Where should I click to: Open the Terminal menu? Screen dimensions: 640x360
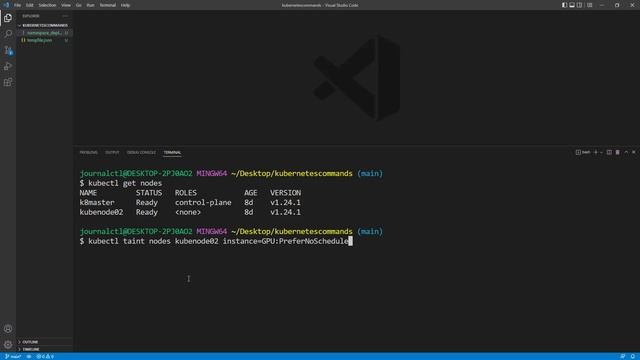pos(107,5)
